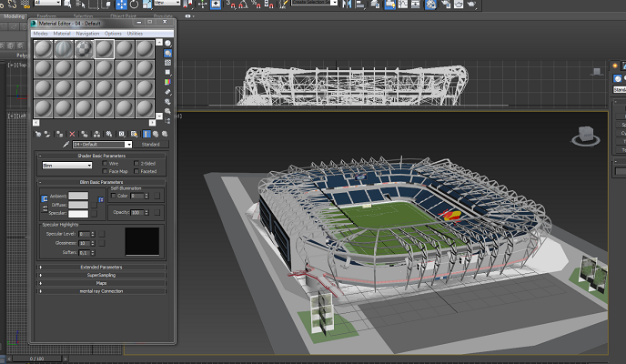Expand Extended Parameters rollout

coord(101,267)
